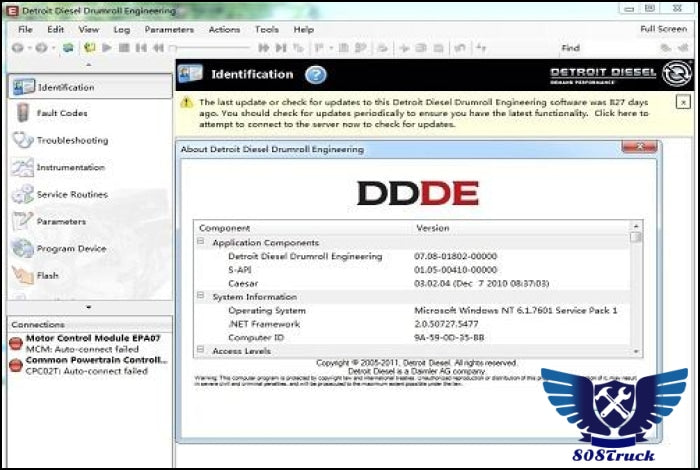
Task: Open the Tools menu
Action: tap(266, 30)
